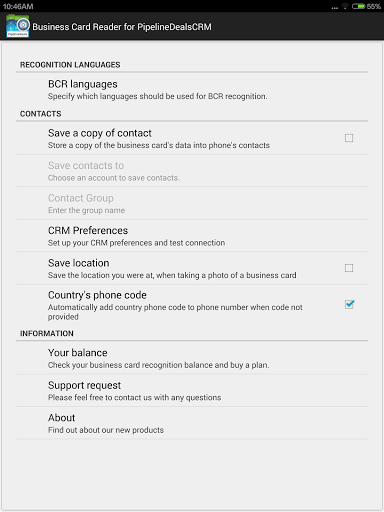This screenshot has width=384, height=512.
Task: Tap the Save location setting title
Action: (79, 263)
